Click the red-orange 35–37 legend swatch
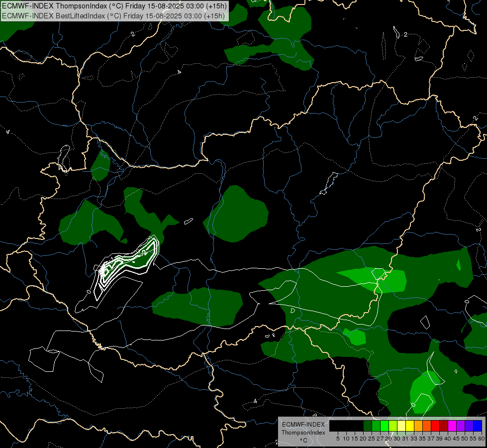Viewport: 487px width, 448px height. [x=427, y=426]
